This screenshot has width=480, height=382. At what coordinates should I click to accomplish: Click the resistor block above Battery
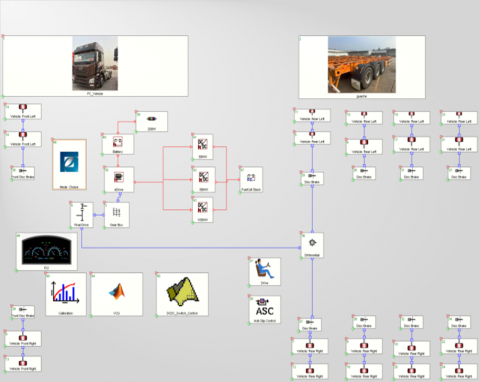pos(152,122)
